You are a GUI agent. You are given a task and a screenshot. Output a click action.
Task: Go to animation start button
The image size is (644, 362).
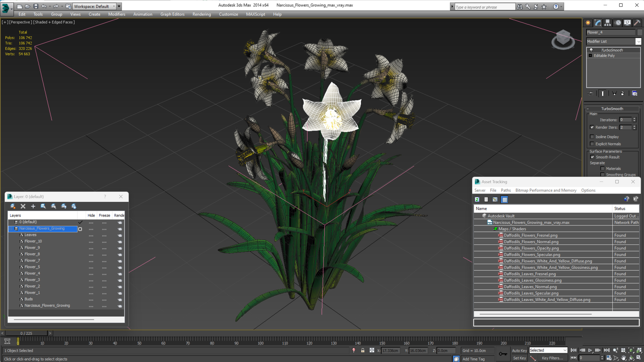[x=574, y=350]
